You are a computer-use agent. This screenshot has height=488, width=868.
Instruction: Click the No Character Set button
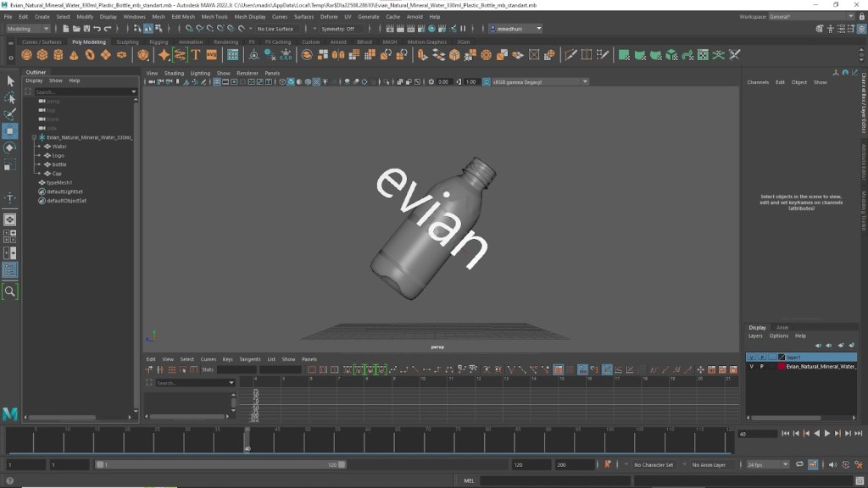pyautogui.click(x=654, y=464)
